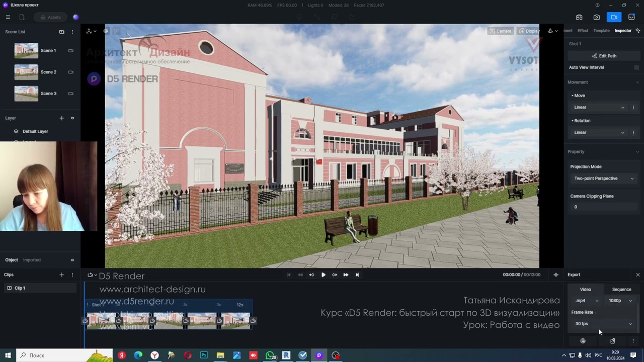This screenshot has height=362, width=644.
Task: Click timeline fit-width icon
Action: [556, 275]
